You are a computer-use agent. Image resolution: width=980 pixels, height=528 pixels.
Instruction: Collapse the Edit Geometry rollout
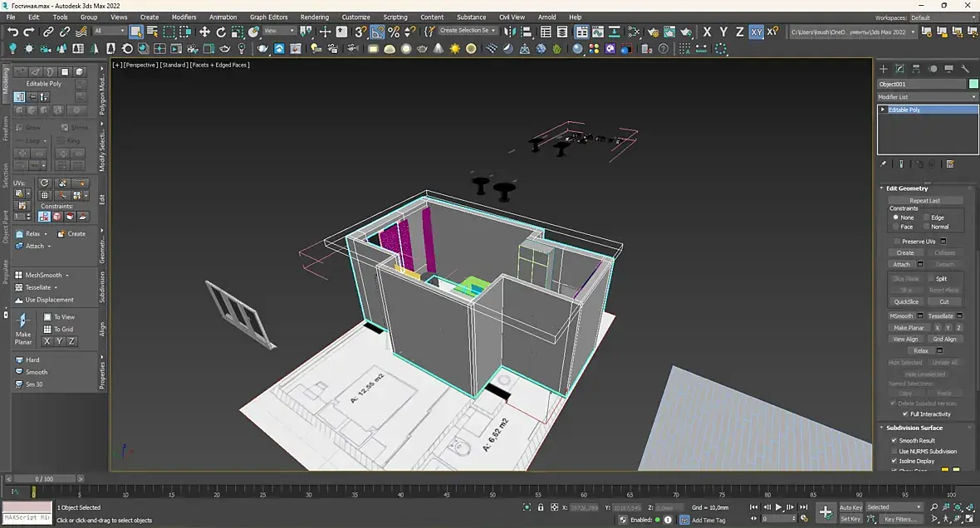coord(907,188)
